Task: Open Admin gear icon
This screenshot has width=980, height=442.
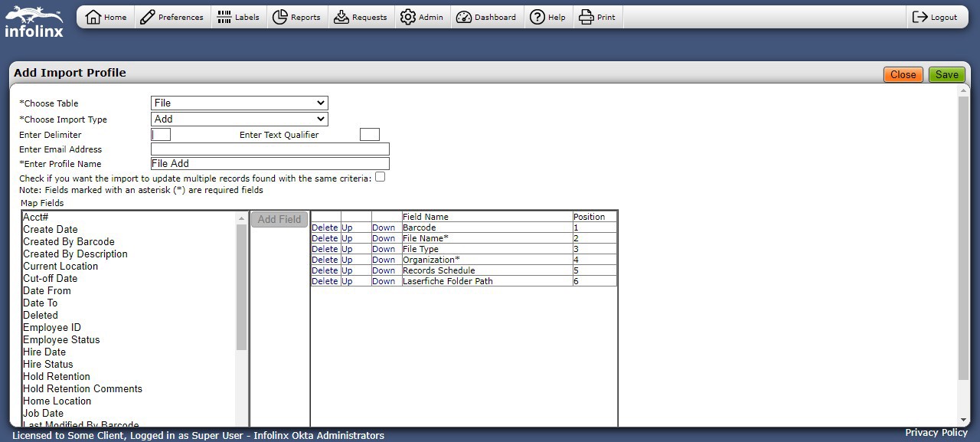Action: (x=408, y=17)
